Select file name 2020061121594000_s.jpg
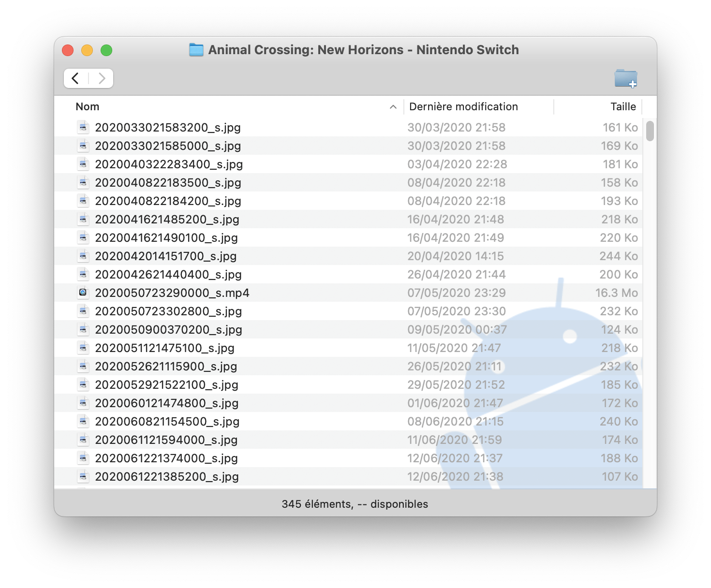This screenshot has height=588, width=711. 166,440
